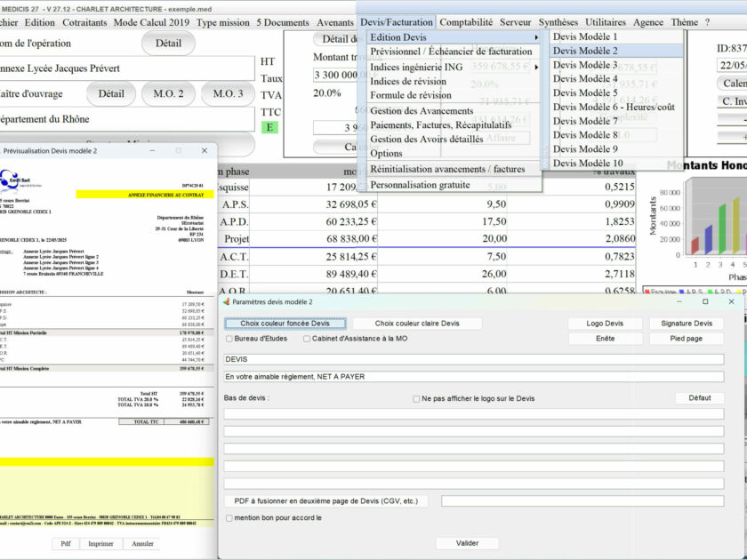This screenshot has height=560, width=747.
Task: Choose Devis Modèle 10
Action: 616,164
